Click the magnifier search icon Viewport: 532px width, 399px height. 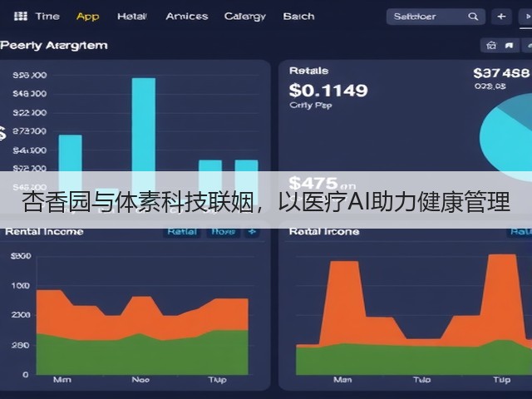pos(473,17)
